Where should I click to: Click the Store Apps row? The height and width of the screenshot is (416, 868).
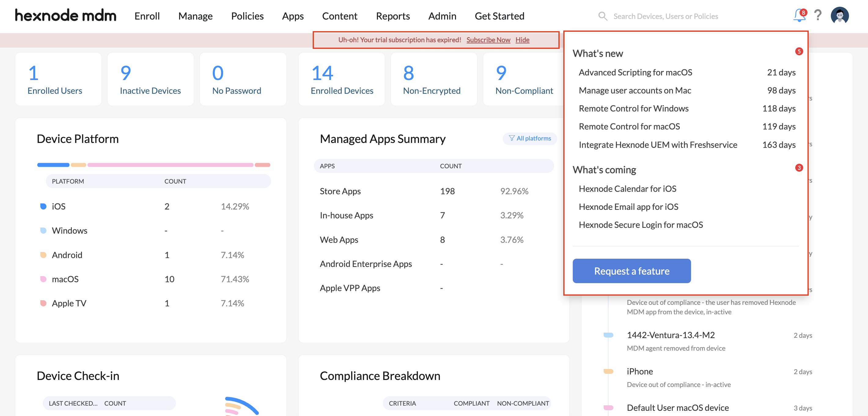[434, 191]
